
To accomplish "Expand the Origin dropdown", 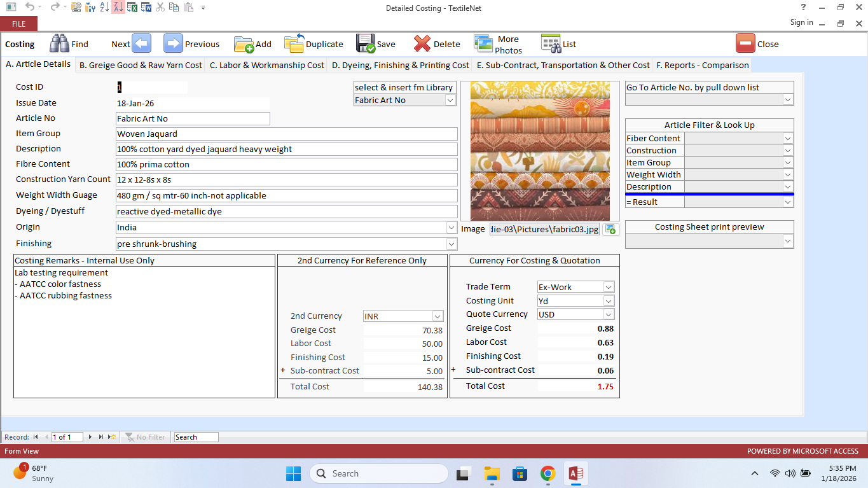I will pyautogui.click(x=451, y=228).
